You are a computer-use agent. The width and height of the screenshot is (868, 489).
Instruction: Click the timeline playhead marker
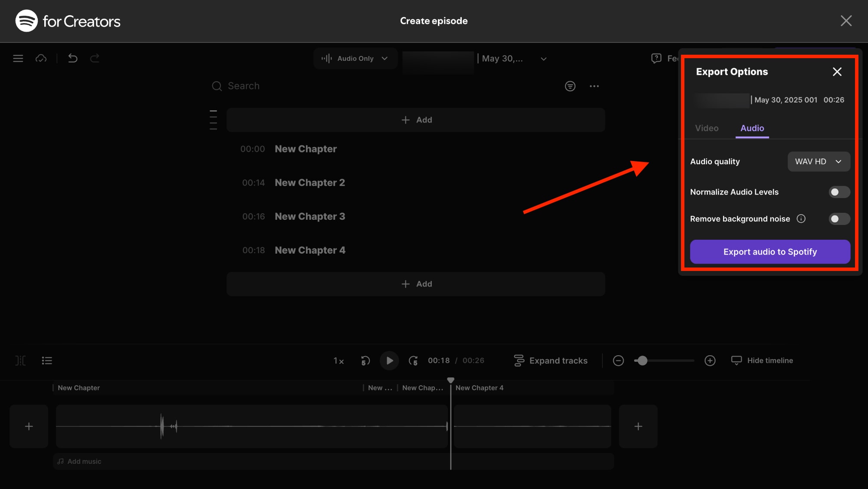[x=450, y=380]
